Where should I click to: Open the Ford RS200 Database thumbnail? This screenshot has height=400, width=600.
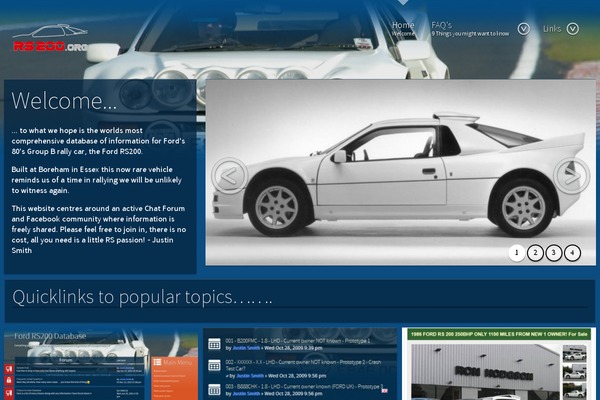click(101, 364)
